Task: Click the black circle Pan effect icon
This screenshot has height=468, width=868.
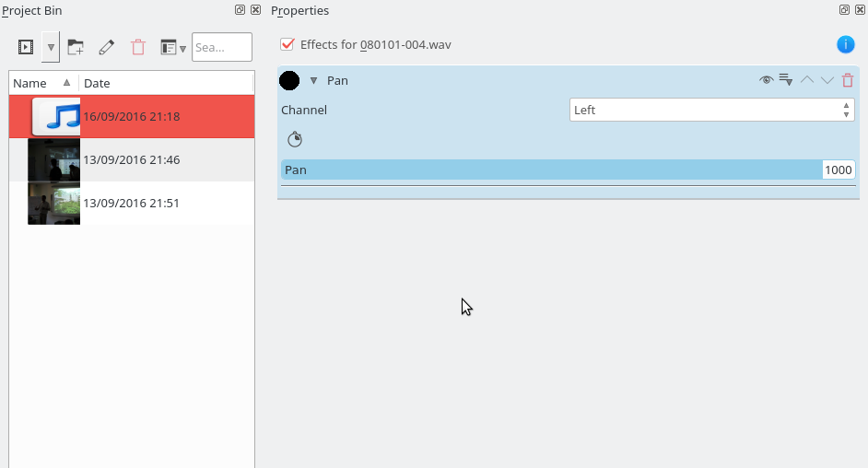Action: pyautogui.click(x=289, y=81)
